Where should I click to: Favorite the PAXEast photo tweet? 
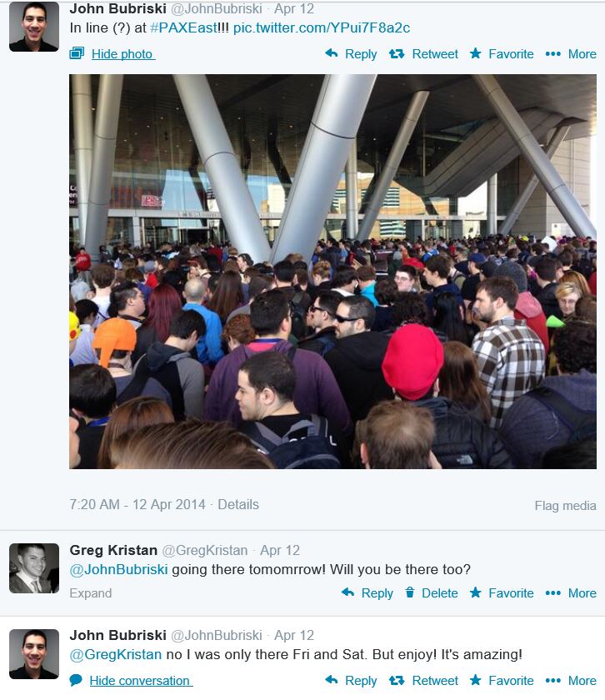(x=502, y=54)
